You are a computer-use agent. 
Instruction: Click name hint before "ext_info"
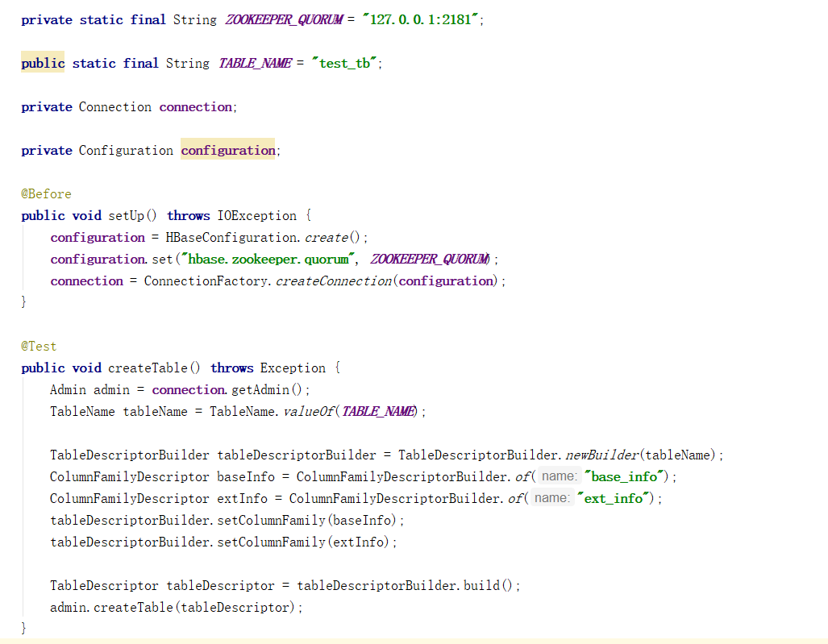click(551, 498)
